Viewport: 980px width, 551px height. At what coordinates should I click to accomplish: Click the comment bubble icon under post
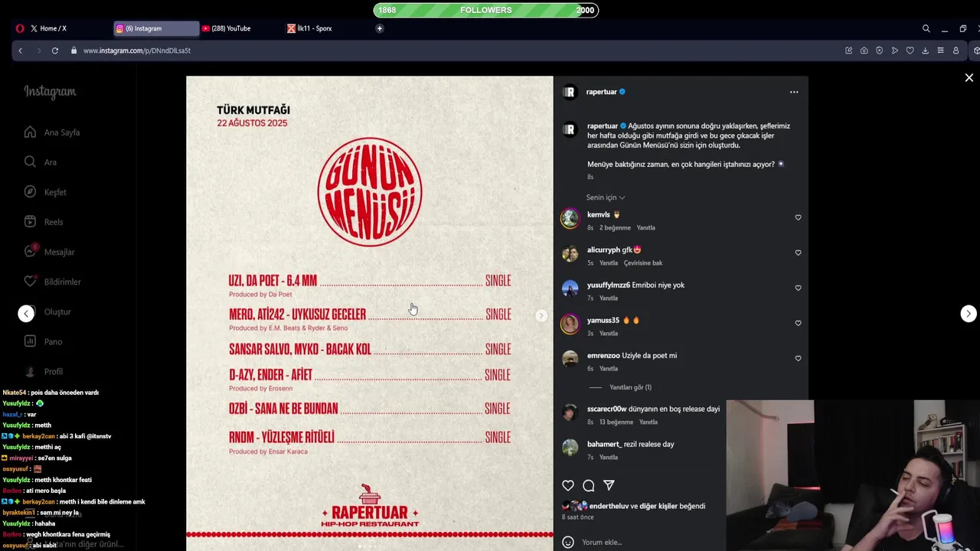pyautogui.click(x=588, y=485)
